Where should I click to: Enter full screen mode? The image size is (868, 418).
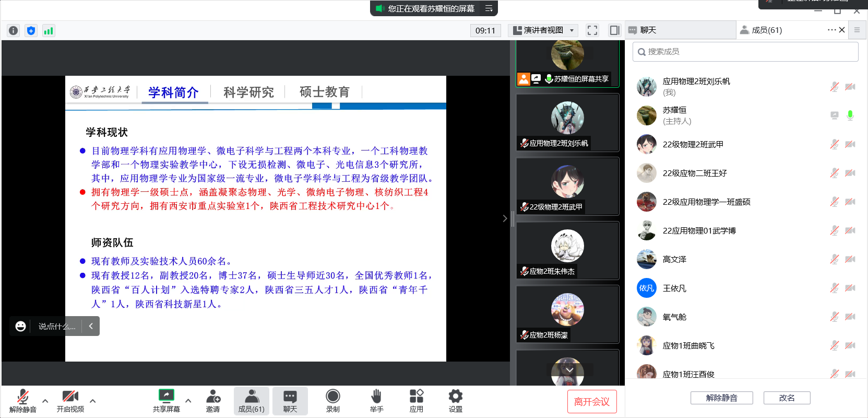pos(592,30)
